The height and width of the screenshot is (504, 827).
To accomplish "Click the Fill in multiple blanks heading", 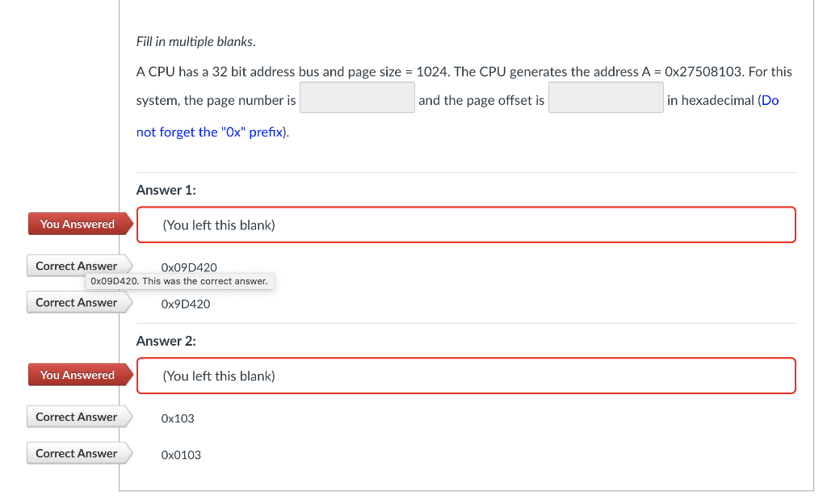I will (x=195, y=41).
